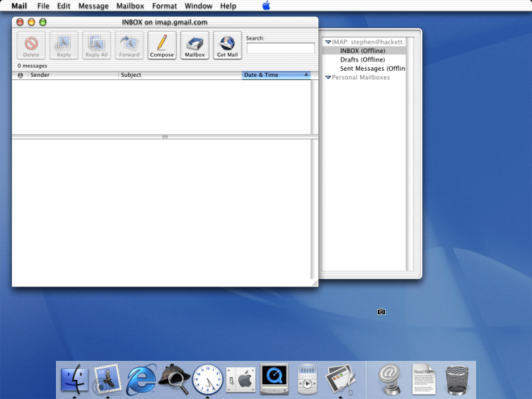
Task: Click the red close window button
Action: coord(20,22)
